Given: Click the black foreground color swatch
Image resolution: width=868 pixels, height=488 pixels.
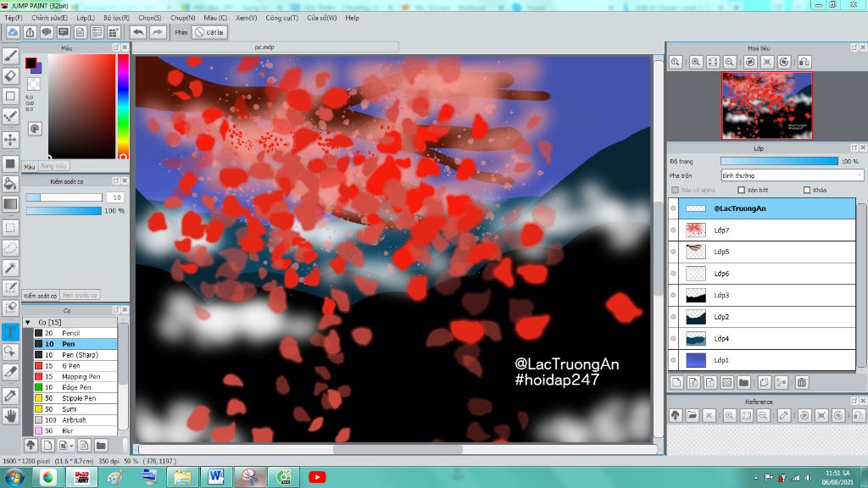Looking at the screenshot, I should point(31,63).
